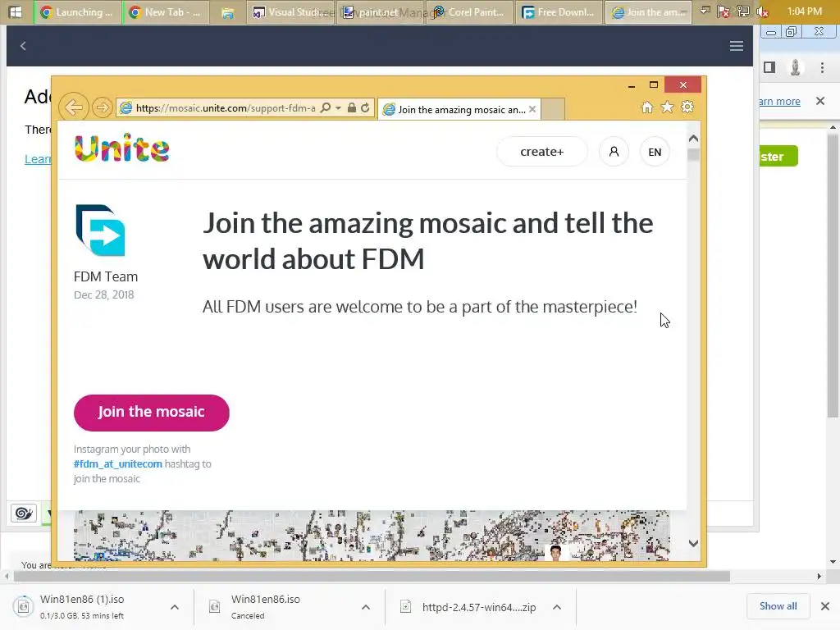Click the Chrome profile avatar icon

[796, 67]
